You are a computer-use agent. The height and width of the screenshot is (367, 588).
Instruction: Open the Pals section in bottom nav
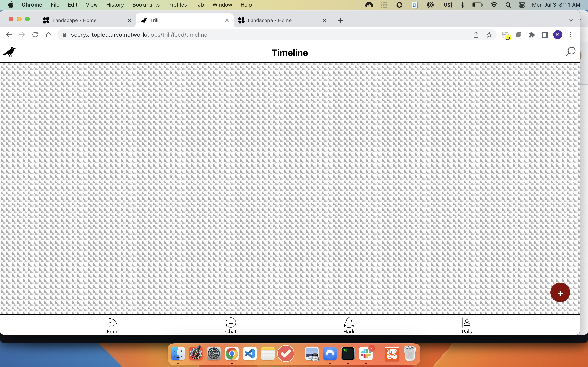(467, 326)
